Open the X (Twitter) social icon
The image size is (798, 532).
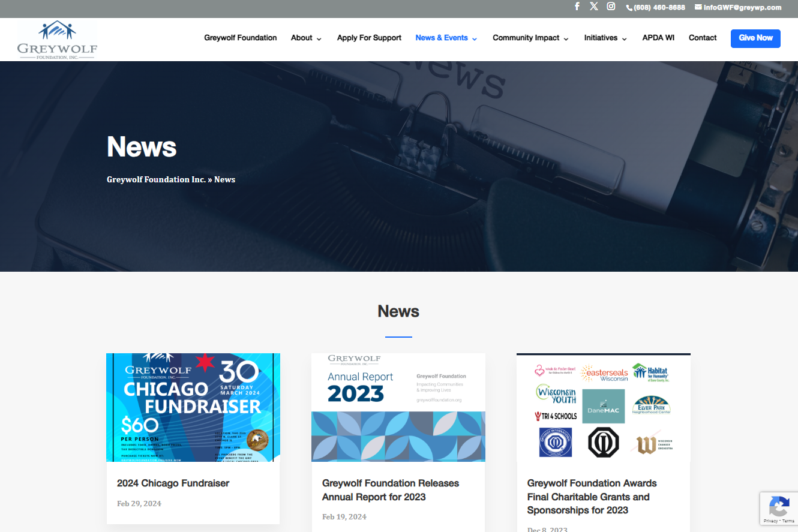click(x=594, y=7)
